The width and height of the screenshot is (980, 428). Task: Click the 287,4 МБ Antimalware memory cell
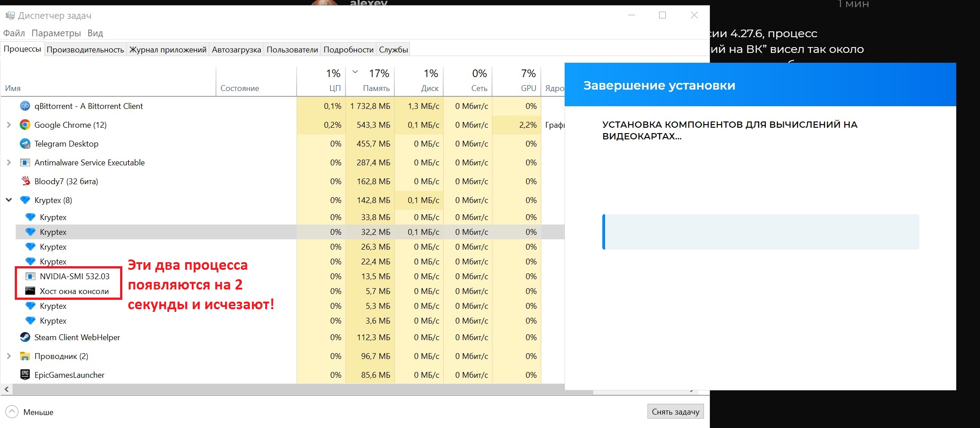coord(370,163)
